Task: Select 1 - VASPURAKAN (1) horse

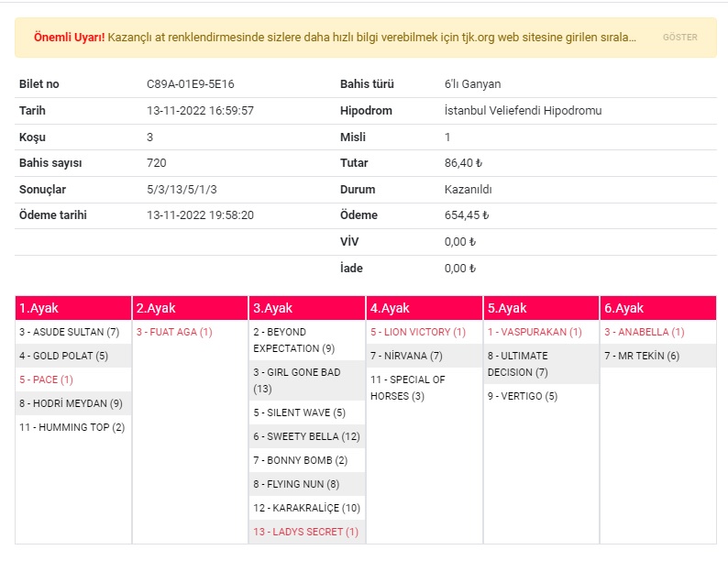Action: pos(535,332)
